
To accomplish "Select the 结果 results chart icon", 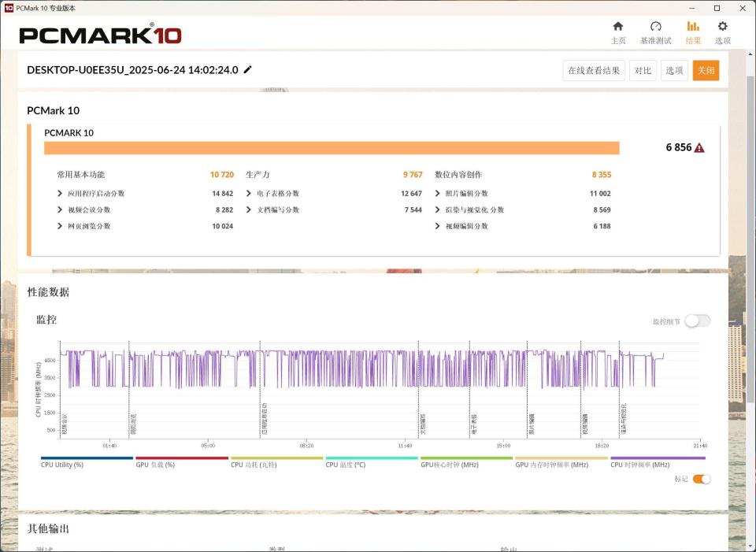I will [693, 27].
